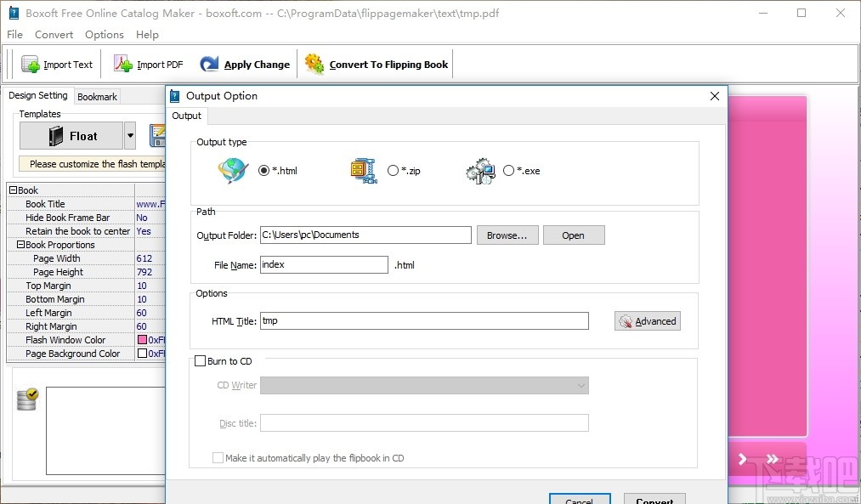Check automatically play the flipbook in CD
Viewport: 861px width, 504px height.
tap(218, 457)
